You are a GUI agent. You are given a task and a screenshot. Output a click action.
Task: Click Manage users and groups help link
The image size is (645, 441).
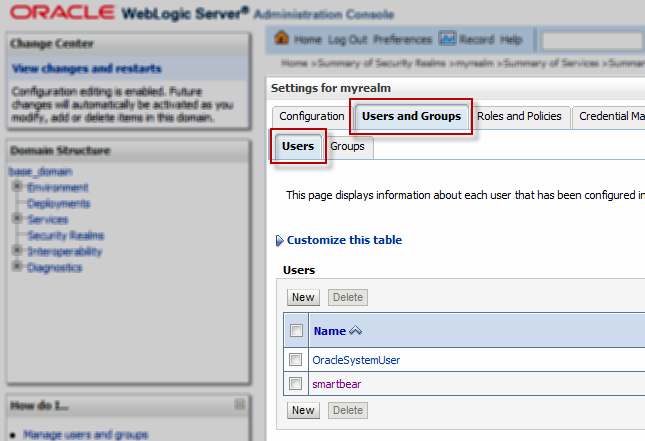click(86, 434)
